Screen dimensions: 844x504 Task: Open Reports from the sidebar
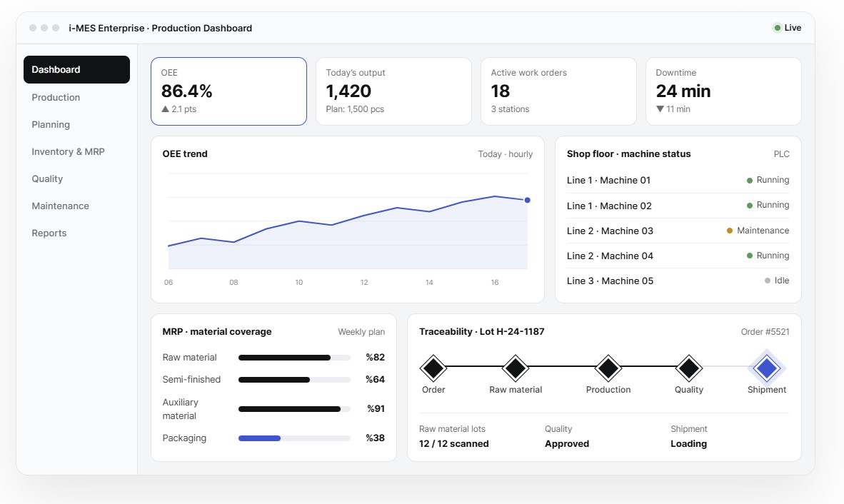click(76, 233)
